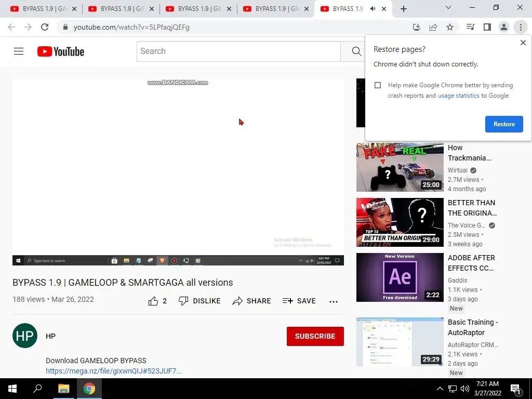The width and height of the screenshot is (532, 399).
Task: Click the 'ADOBE AFTER EFFECTS CC...' title
Action: click(471, 263)
